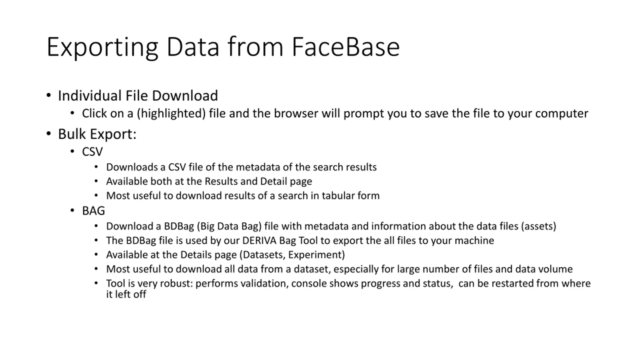Click the bullet dot before Bulk Export
The height and width of the screenshot is (362, 644).
tap(49, 134)
